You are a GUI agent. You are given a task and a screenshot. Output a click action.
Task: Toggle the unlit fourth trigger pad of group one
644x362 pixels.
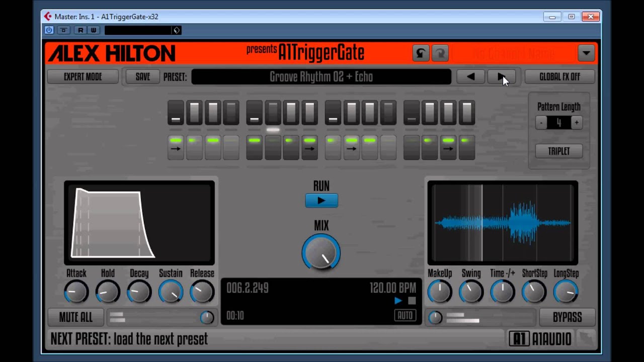click(x=231, y=147)
